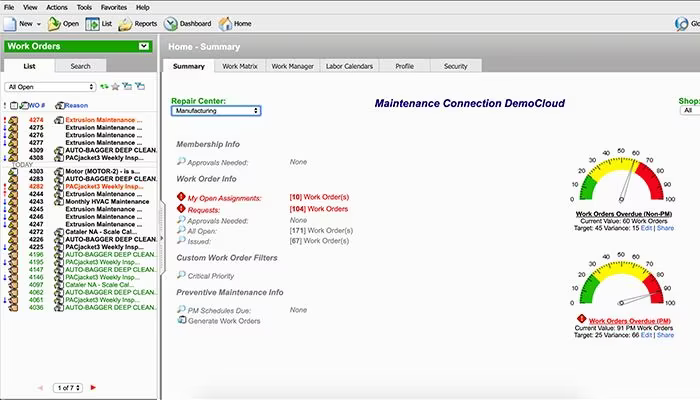The image size is (700, 400).
Task: Go to Home via toolbar icon
Action: (225, 24)
